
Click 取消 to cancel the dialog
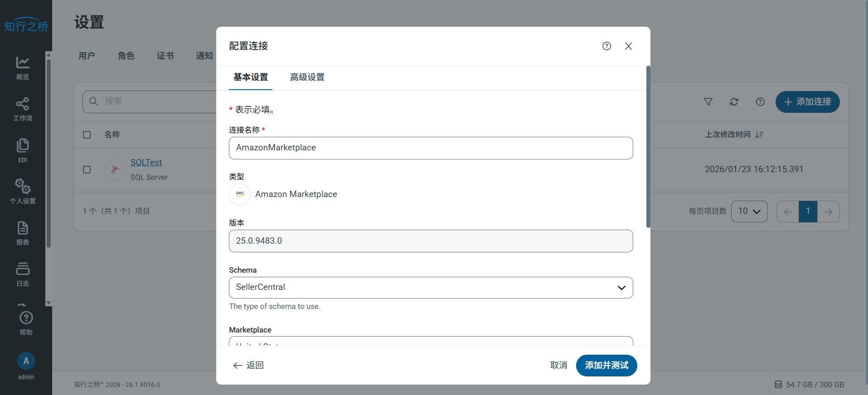558,366
